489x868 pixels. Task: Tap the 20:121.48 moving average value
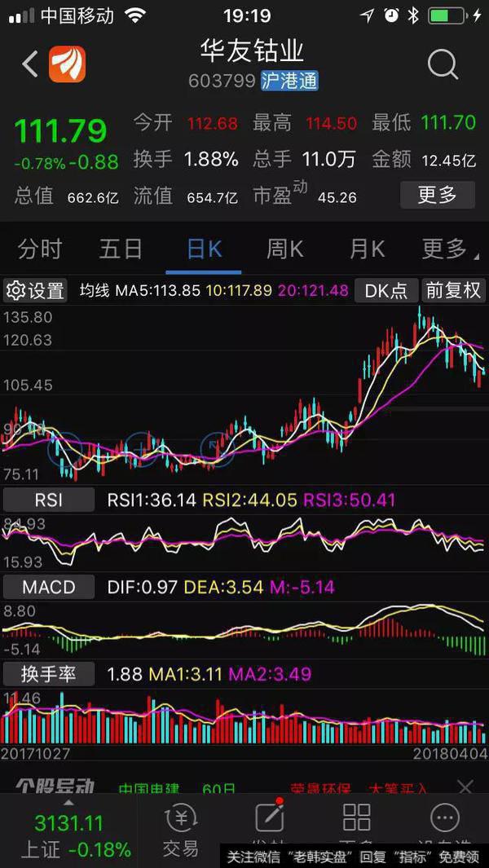point(312,290)
